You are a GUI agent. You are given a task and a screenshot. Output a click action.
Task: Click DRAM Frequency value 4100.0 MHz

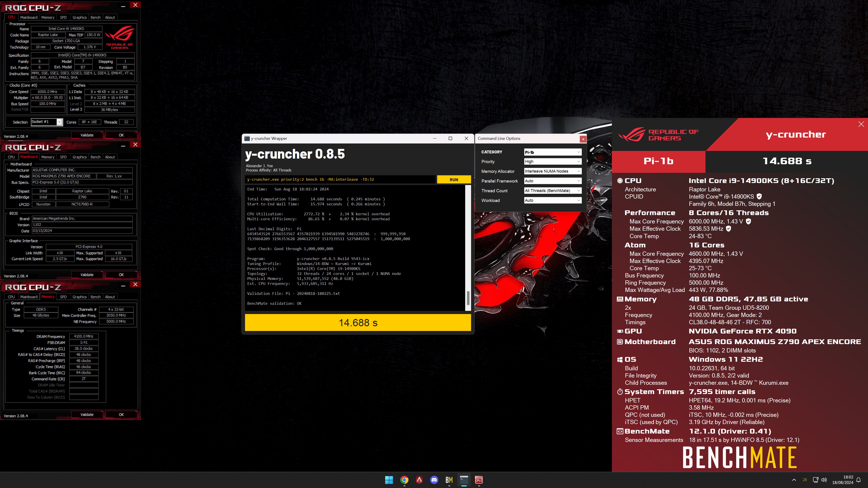pyautogui.click(x=84, y=336)
